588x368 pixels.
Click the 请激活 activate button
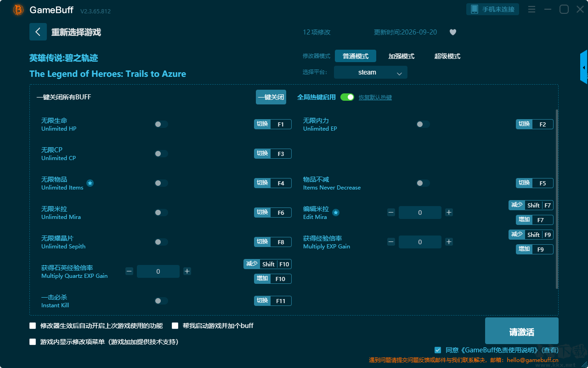[522, 331]
